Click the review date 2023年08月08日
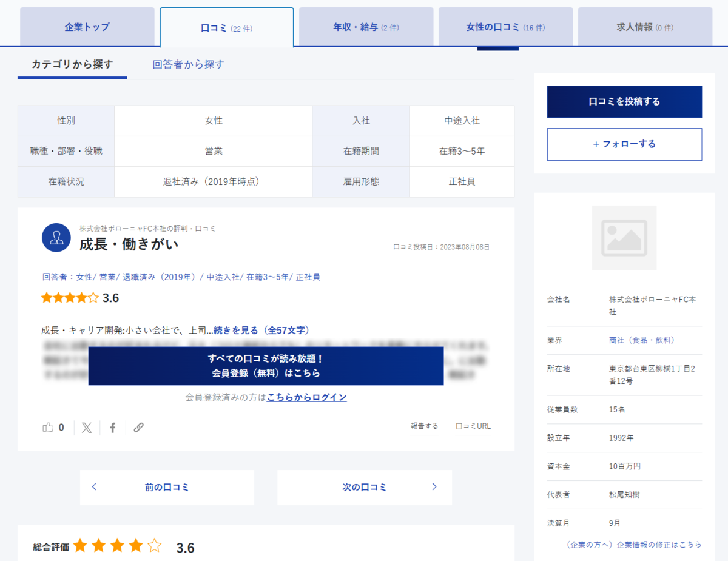The height and width of the screenshot is (561, 728). coord(465,247)
